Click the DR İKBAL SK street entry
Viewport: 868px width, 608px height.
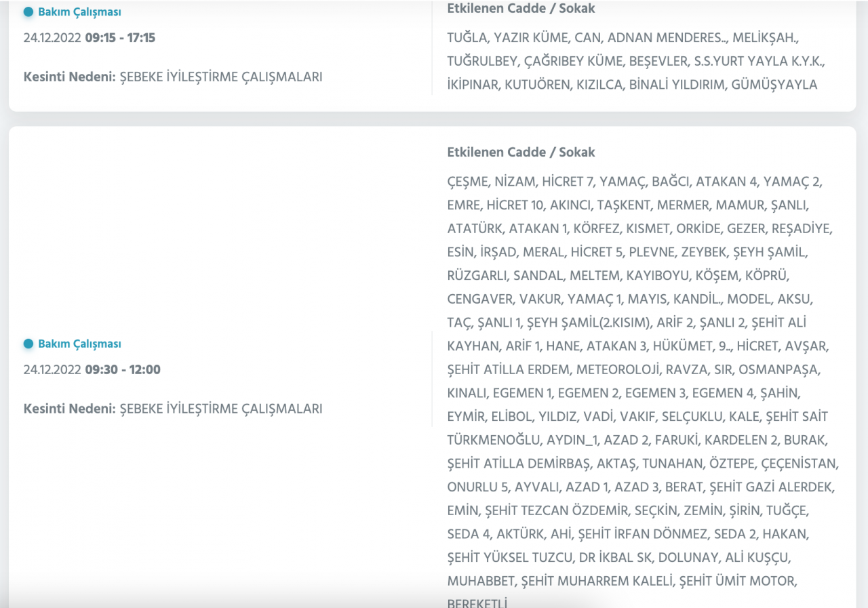coord(616,557)
